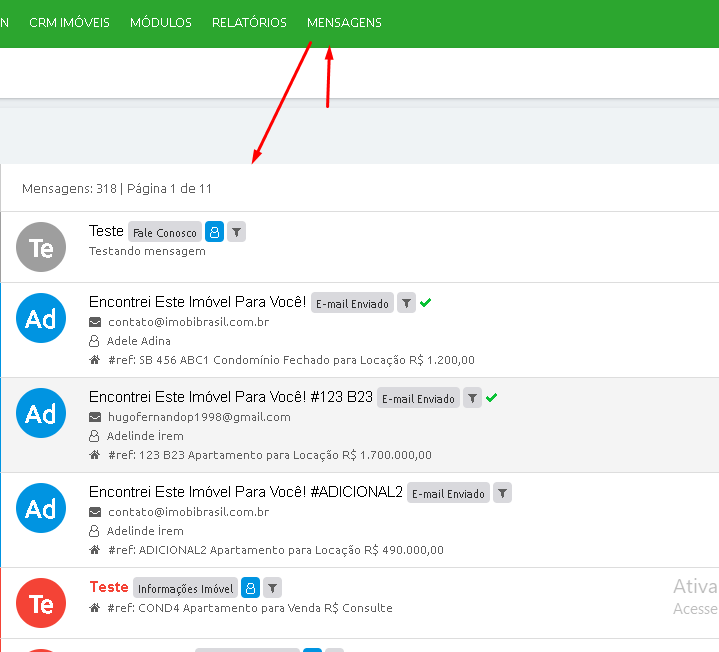Image resolution: width=719 pixels, height=652 pixels.
Task: Open 'Encontrei Este Imóvel Para Você! #ADICIONAL2'
Action: (246, 492)
